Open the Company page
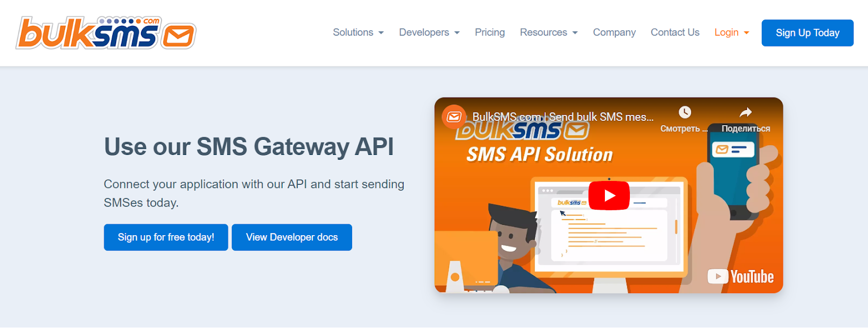868x330 pixels. coord(614,33)
